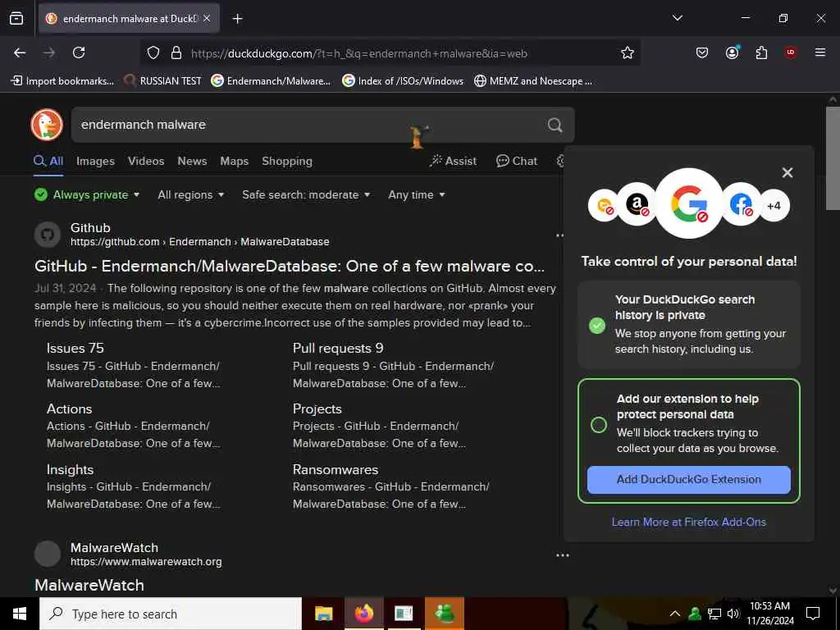Open a new tab with plus button
The height and width of the screenshot is (630, 840).
(237, 19)
